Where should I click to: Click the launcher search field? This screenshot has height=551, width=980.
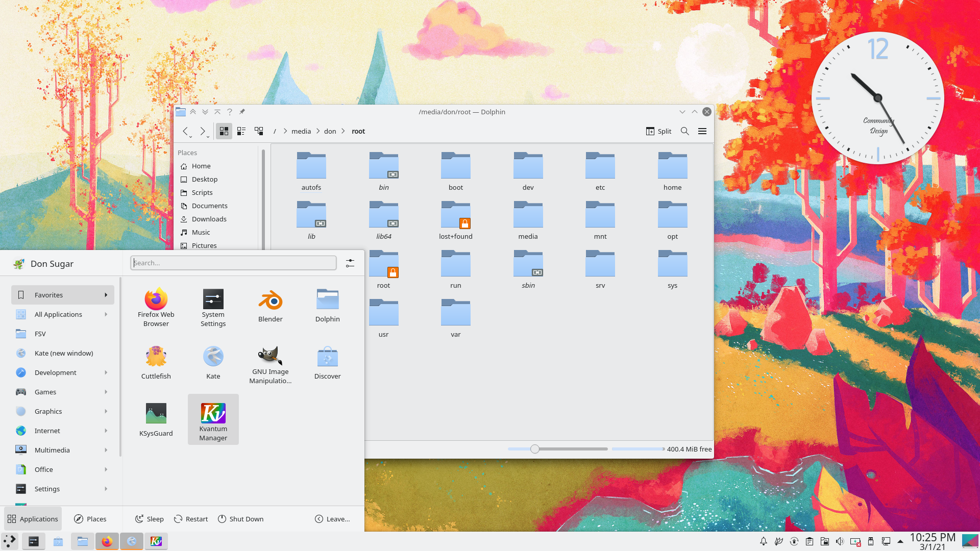(233, 263)
